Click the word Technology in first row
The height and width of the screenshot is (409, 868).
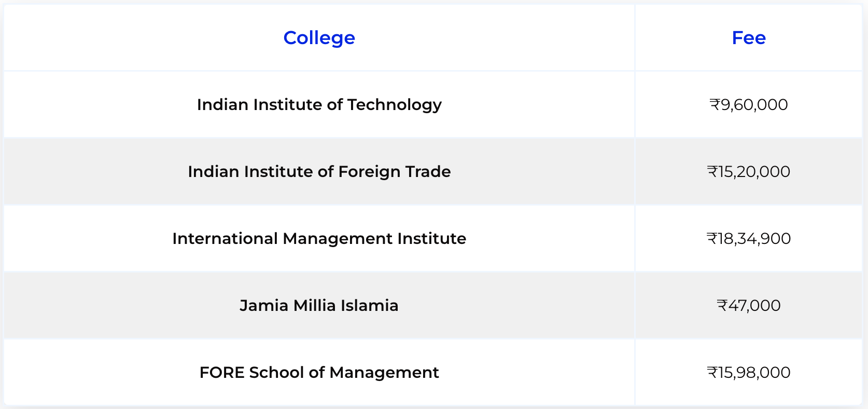tap(395, 105)
